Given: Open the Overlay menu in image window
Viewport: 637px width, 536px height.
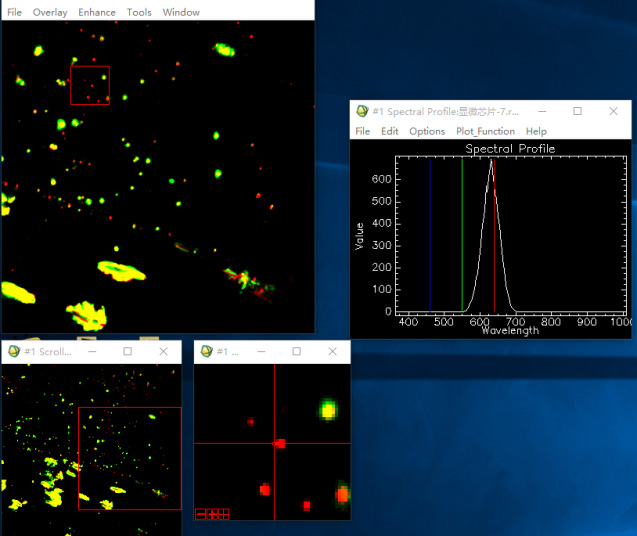Looking at the screenshot, I should [50, 13].
